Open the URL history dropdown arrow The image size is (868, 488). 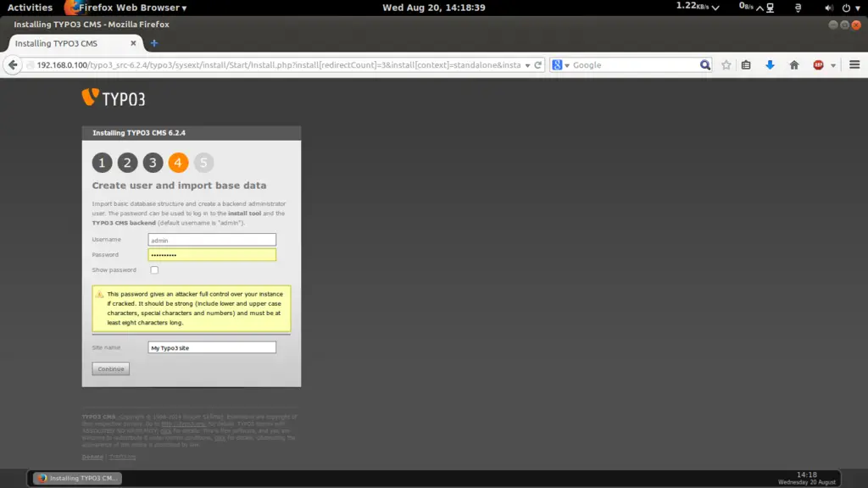[x=527, y=65]
